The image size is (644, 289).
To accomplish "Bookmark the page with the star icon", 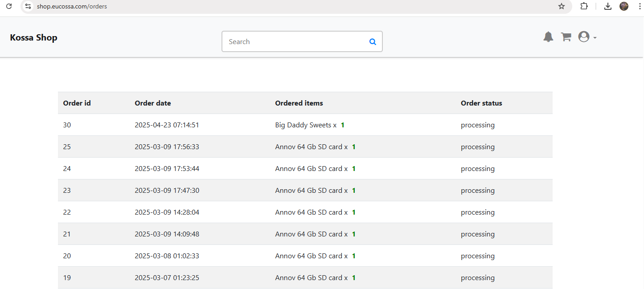I will (x=562, y=6).
